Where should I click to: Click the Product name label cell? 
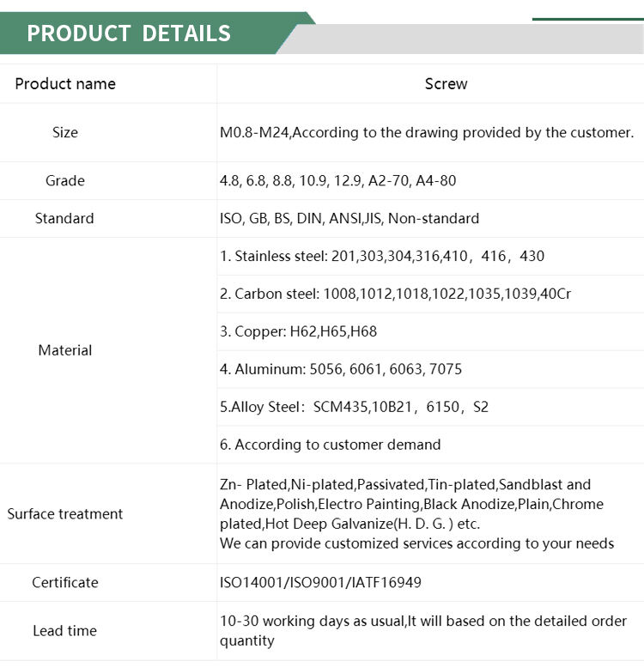pos(65,84)
